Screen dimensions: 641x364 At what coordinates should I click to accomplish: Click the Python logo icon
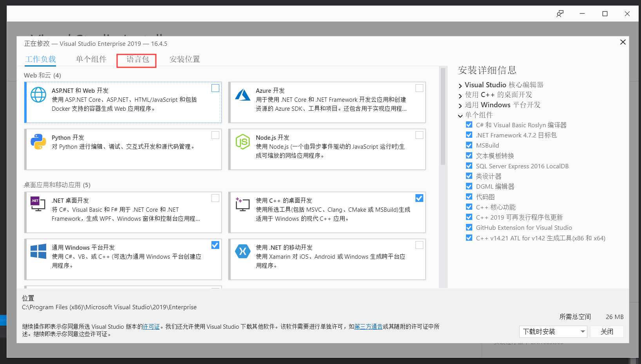[x=38, y=142]
